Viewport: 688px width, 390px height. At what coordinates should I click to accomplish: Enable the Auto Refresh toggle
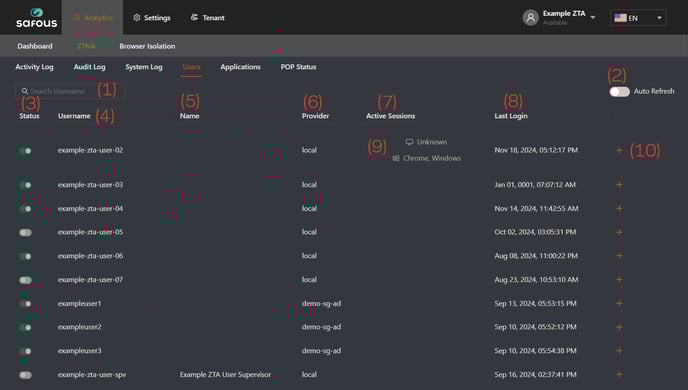pos(619,91)
